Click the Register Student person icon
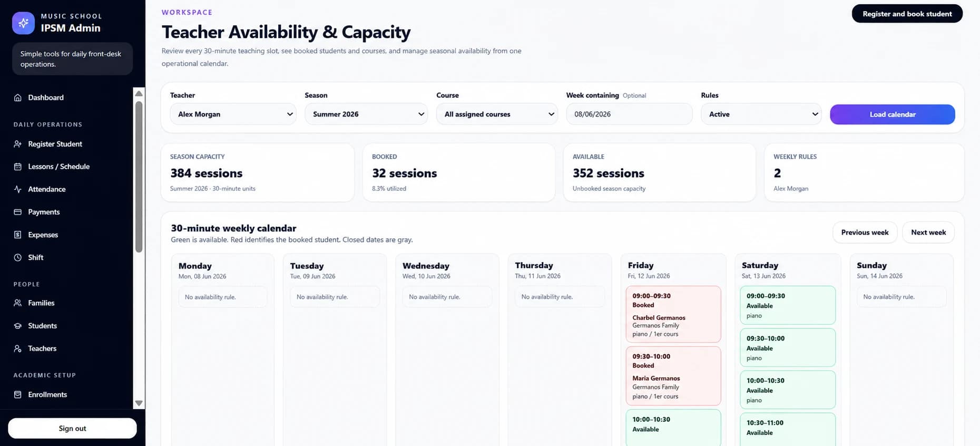 click(18, 144)
